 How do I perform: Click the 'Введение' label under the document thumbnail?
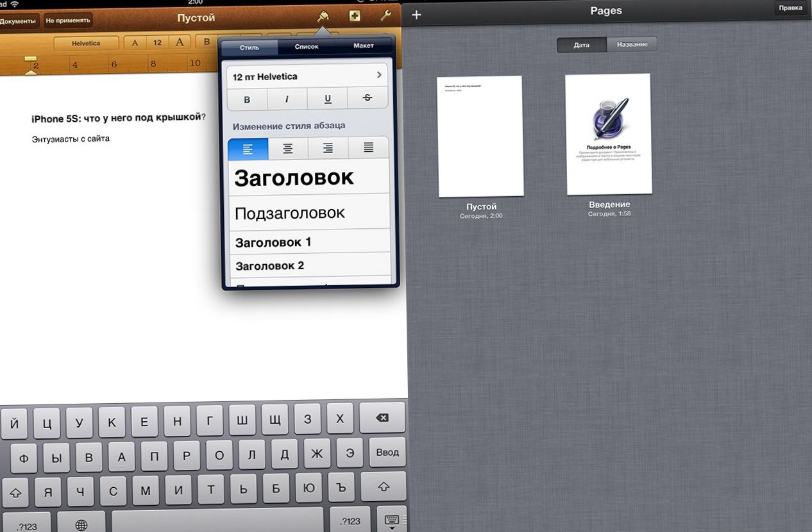pos(609,204)
